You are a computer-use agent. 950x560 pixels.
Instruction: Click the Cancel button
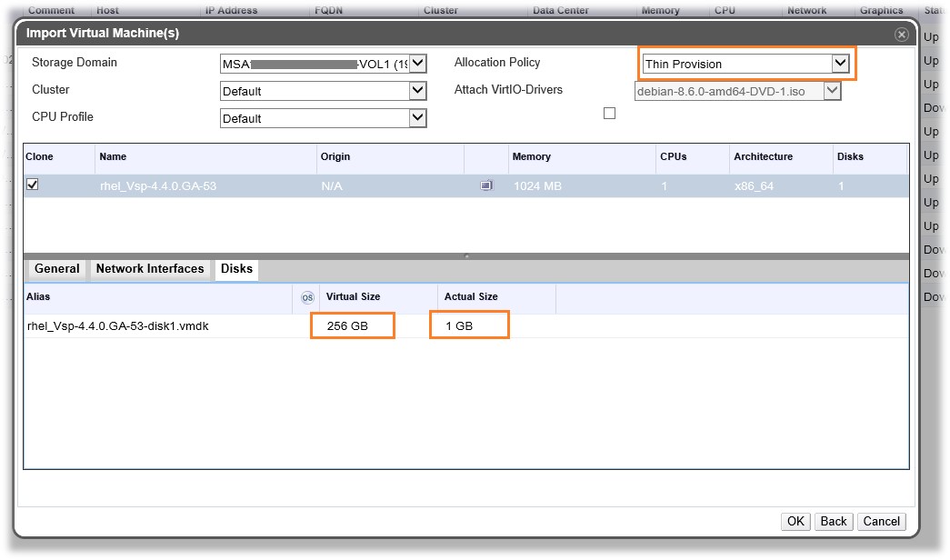click(x=881, y=521)
